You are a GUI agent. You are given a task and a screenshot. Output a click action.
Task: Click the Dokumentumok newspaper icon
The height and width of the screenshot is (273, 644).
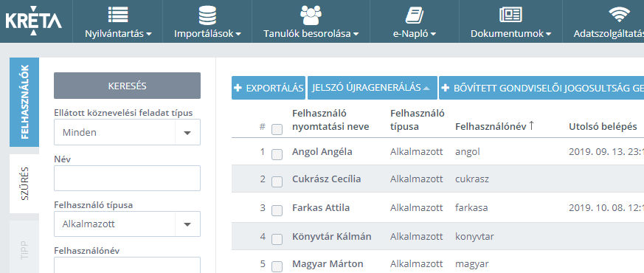click(510, 15)
